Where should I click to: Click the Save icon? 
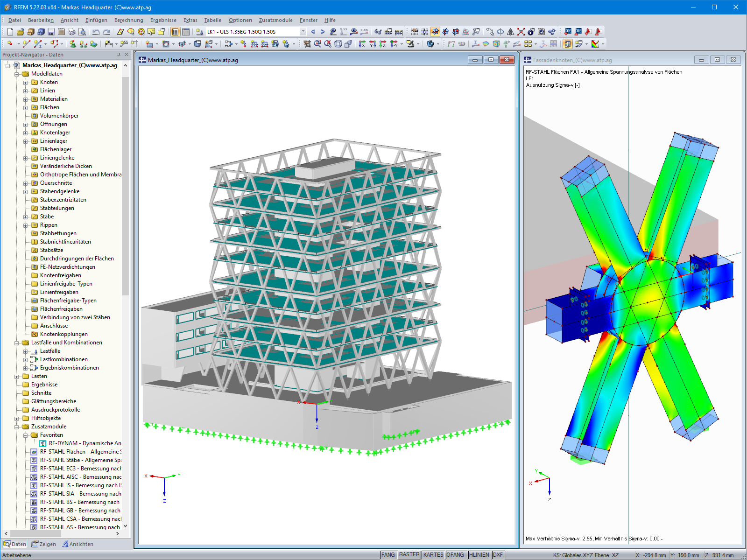(x=51, y=32)
